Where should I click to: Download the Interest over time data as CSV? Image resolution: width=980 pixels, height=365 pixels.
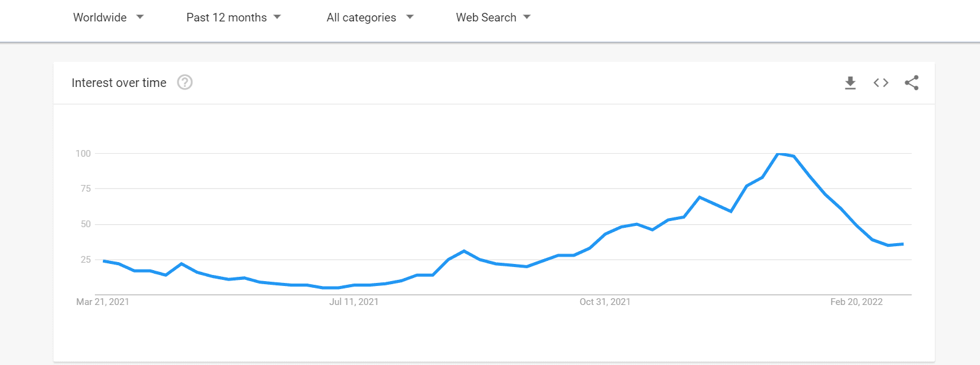coord(850,83)
